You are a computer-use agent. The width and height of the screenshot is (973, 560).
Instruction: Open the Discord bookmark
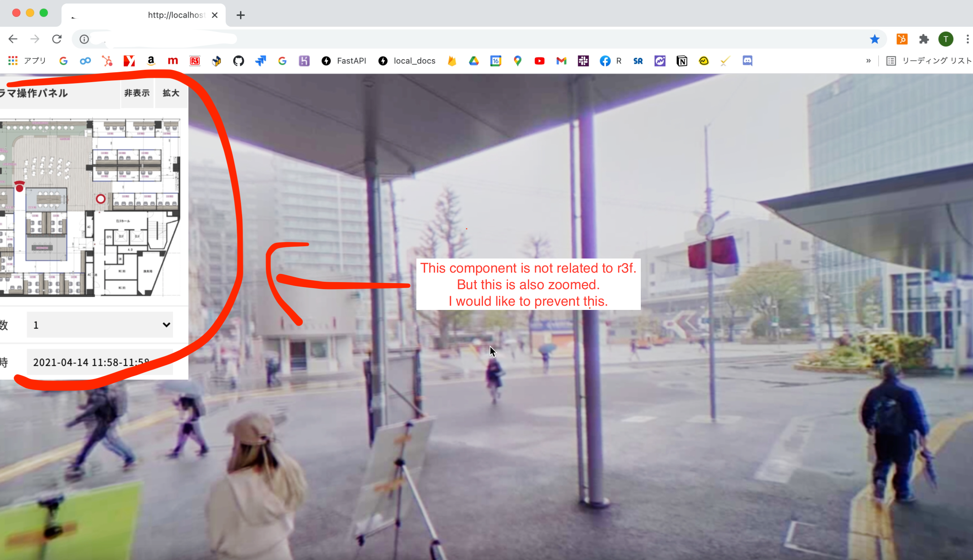pos(747,61)
